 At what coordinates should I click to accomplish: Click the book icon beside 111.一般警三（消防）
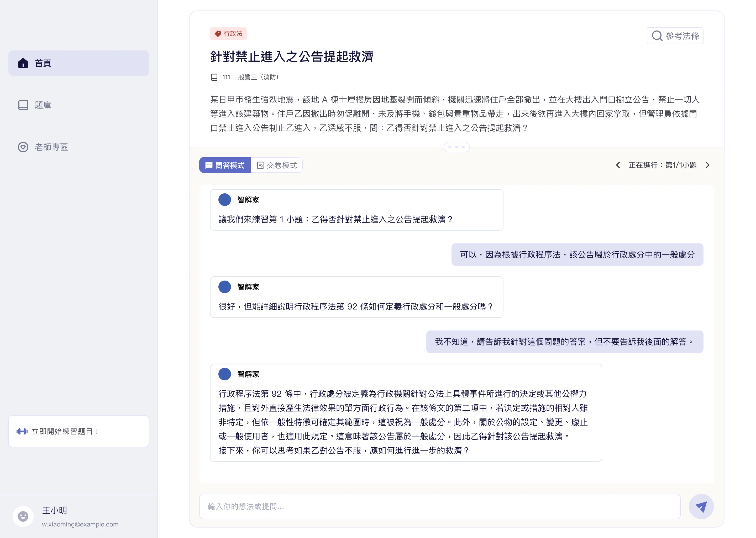point(214,77)
